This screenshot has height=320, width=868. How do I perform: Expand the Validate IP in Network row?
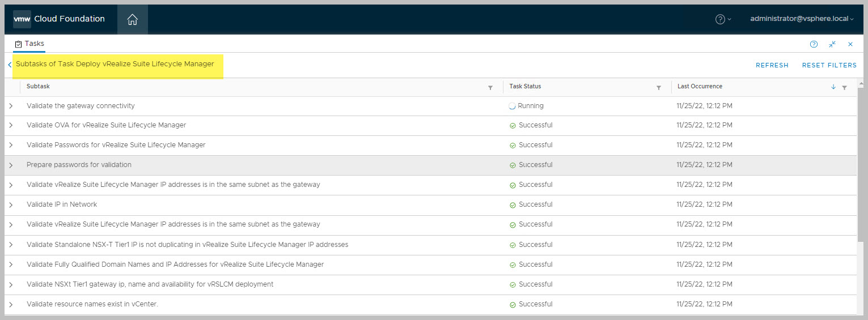click(11, 205)
